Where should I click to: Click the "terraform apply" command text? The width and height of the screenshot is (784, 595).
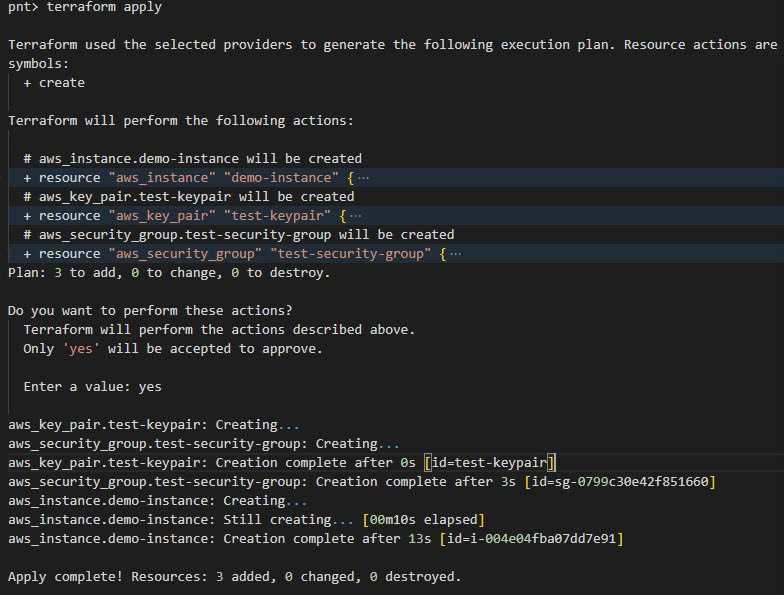pyautogui.click(x=104, y=7)
